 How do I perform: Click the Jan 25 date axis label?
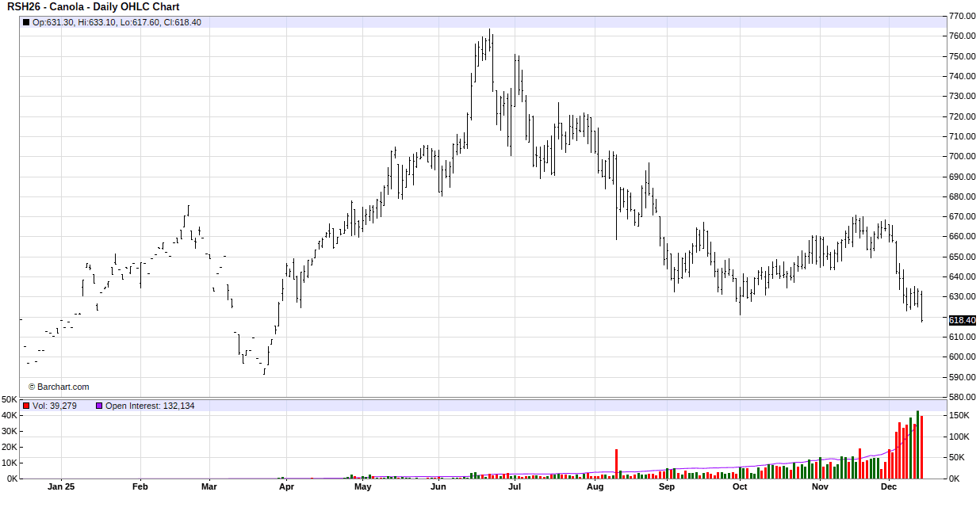(x=61, y=487)
